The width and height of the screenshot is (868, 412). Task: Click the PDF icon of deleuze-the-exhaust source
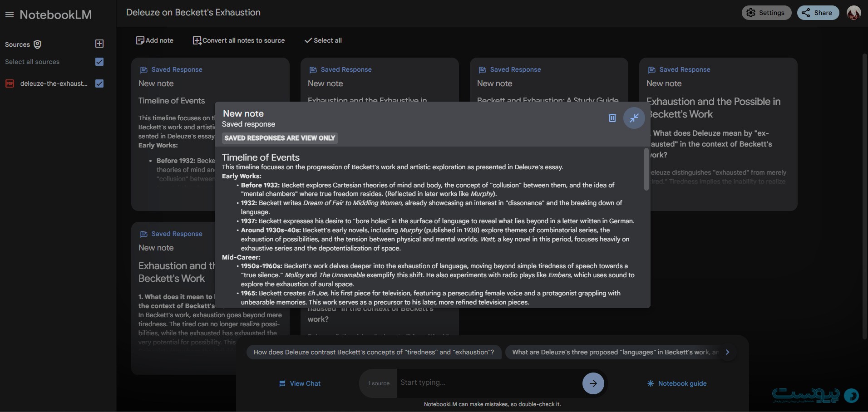(10, 83)
